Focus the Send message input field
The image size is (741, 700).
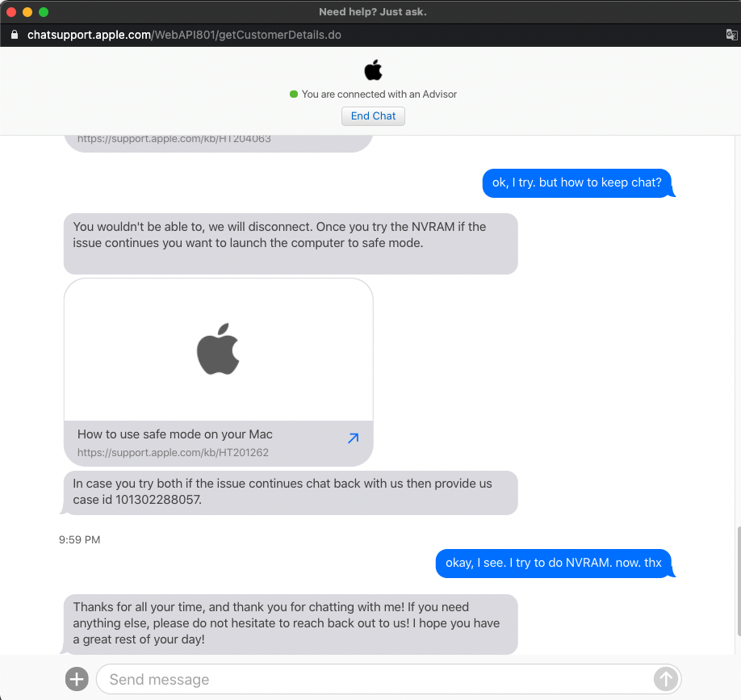375,679
